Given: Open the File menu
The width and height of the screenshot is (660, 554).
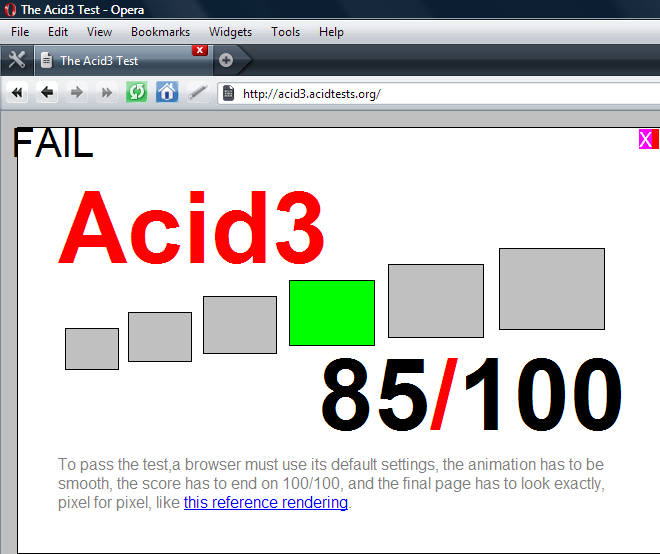Looking at the screenshot, I should pos(20,32).
